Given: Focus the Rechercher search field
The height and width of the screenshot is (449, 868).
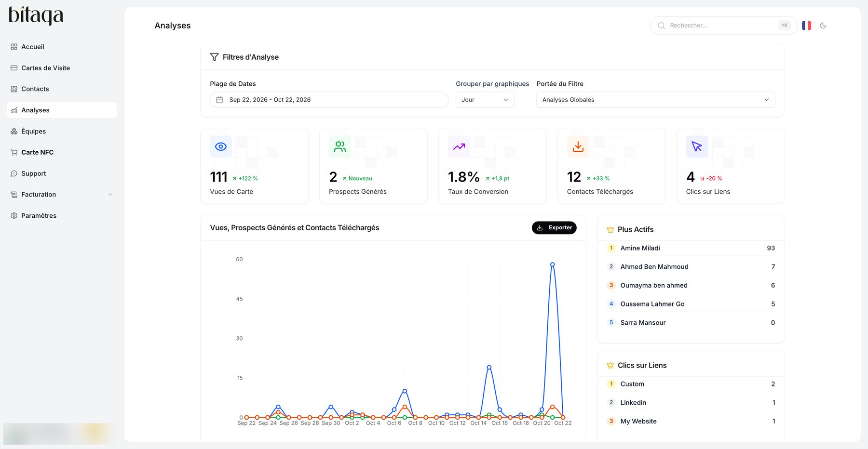Looking at the screenshot, I should (723, 26).
